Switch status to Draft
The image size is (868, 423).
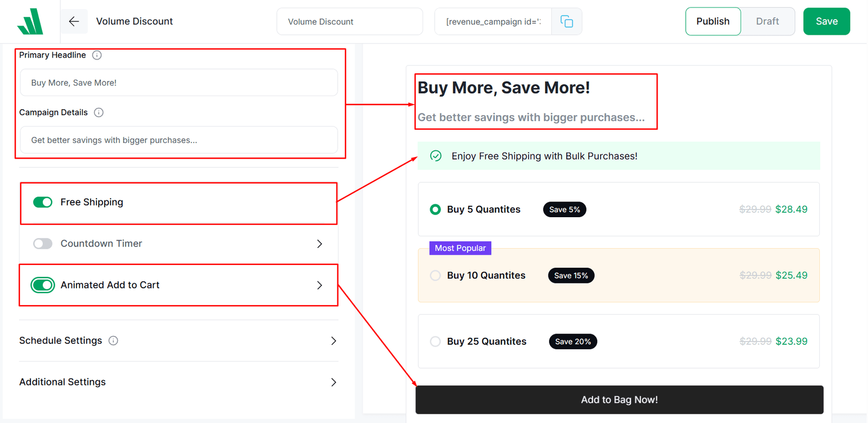pyautogui.click(x=767, y=21)
